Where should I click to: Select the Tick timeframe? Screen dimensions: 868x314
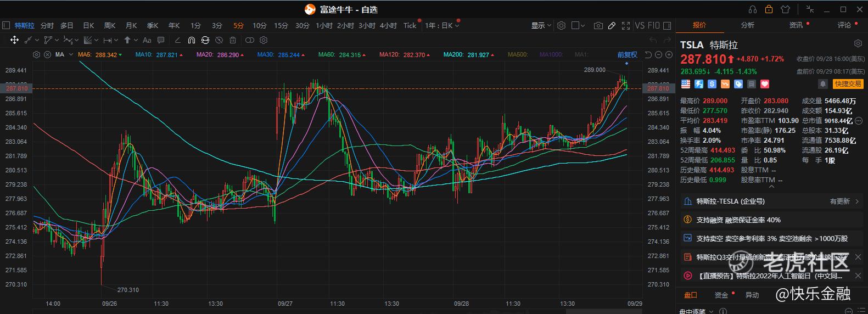(x=410, y=25)
